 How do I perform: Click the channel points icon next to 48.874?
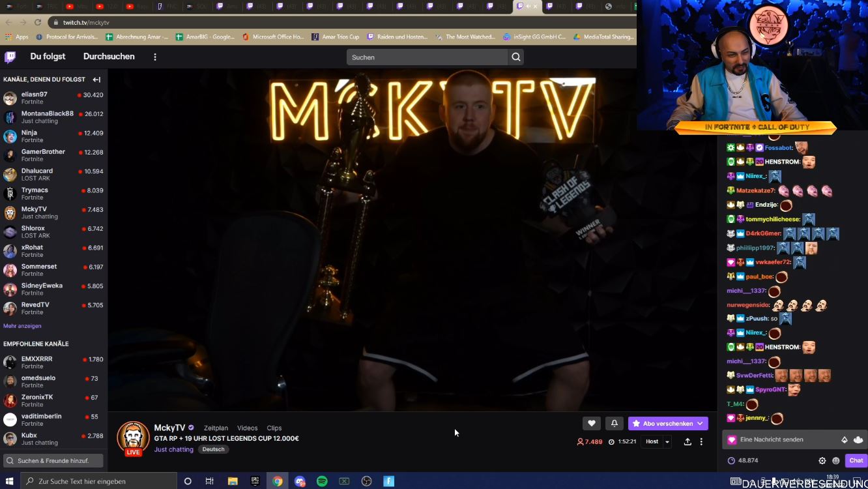point(731,460)
